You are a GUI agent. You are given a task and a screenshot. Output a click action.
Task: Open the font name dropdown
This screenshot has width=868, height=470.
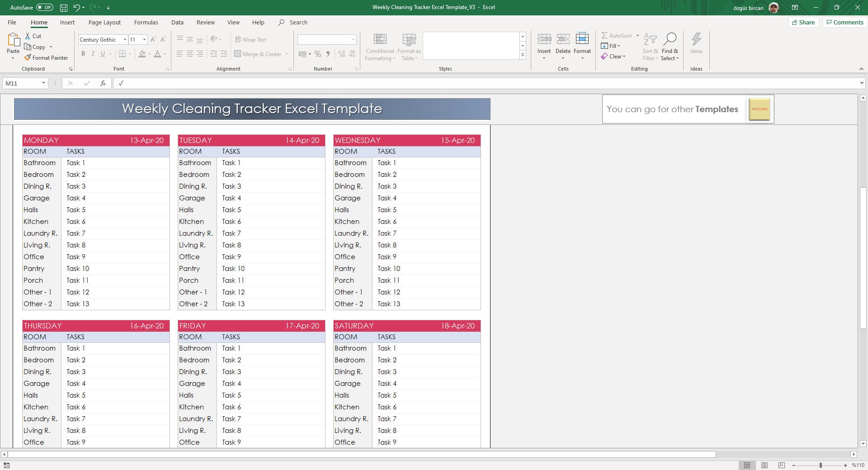125,39
